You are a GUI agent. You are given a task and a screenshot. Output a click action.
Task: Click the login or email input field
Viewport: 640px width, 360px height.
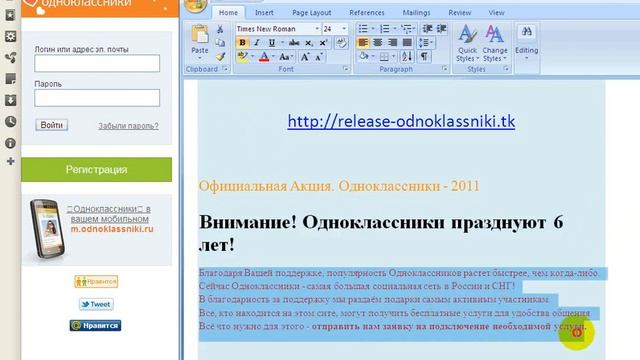[x=97, y=63]
